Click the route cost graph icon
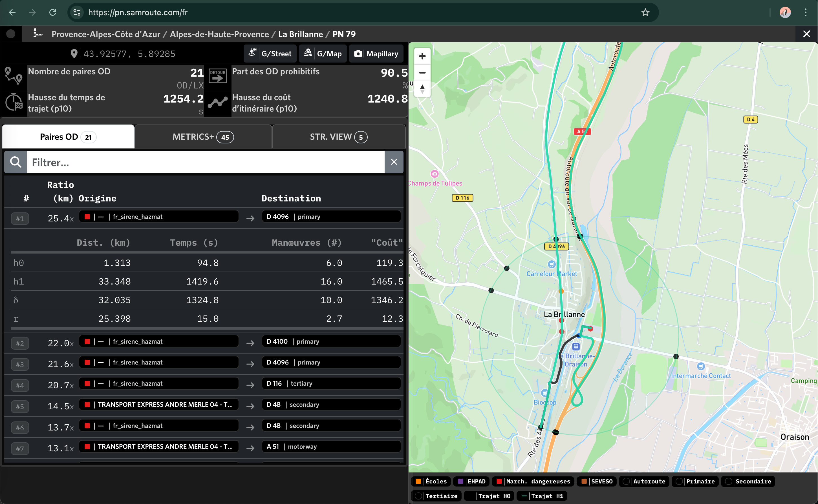The height and width of the screenshot is (504, 818). [x=217, y=102]
